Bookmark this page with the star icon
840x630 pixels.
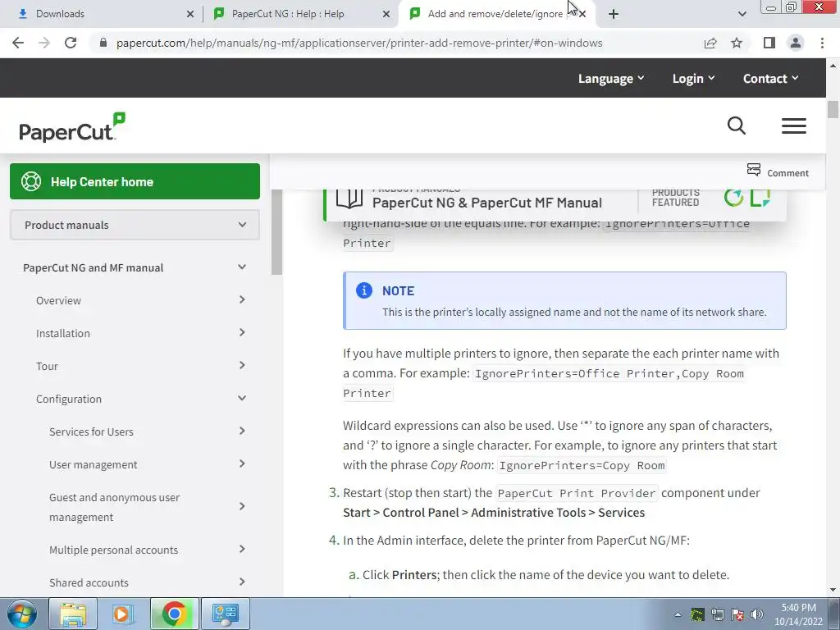coord(737,43)
